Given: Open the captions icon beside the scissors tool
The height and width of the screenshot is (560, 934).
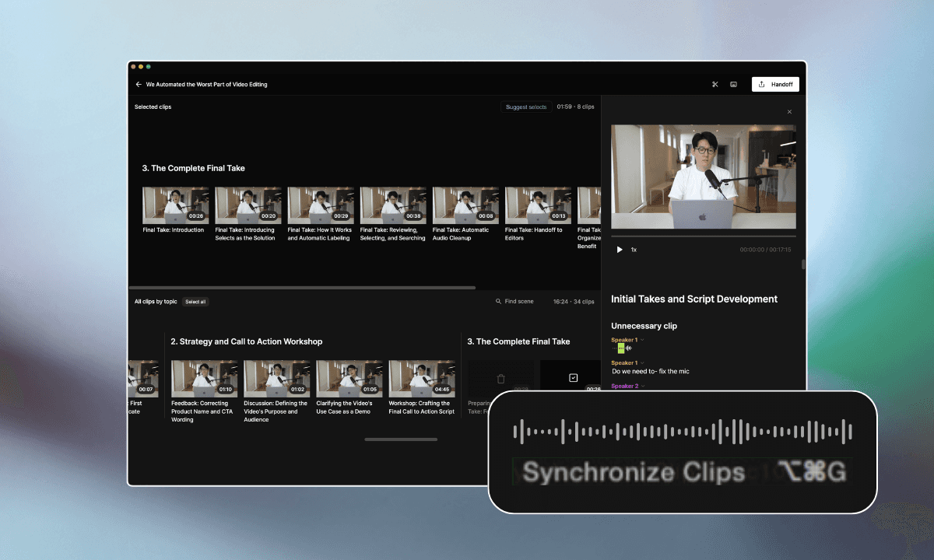Looking at the screenshot, I should click(733, 84).
